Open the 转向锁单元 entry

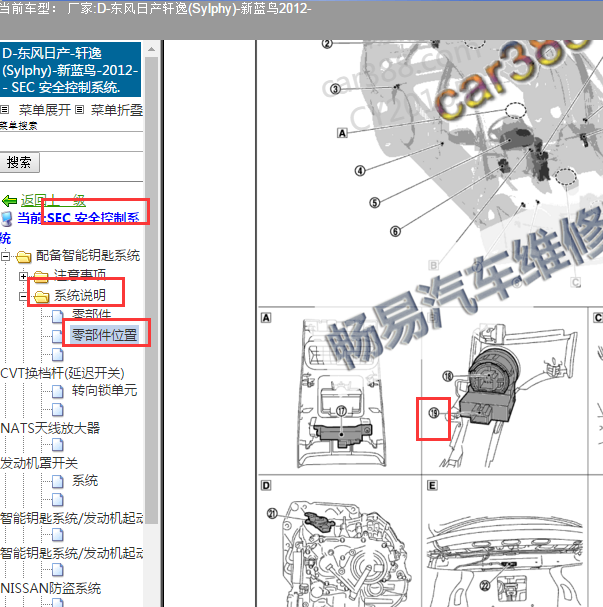[x=104, y=390]
